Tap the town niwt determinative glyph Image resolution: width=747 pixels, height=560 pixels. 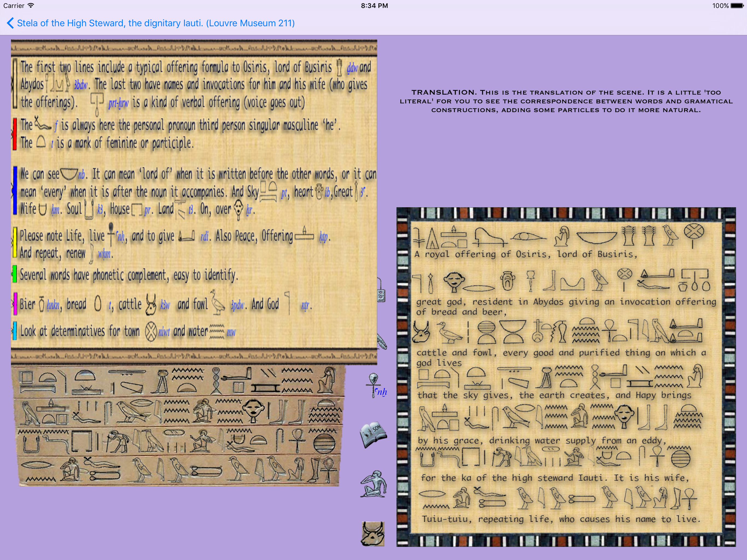point(151,331)
